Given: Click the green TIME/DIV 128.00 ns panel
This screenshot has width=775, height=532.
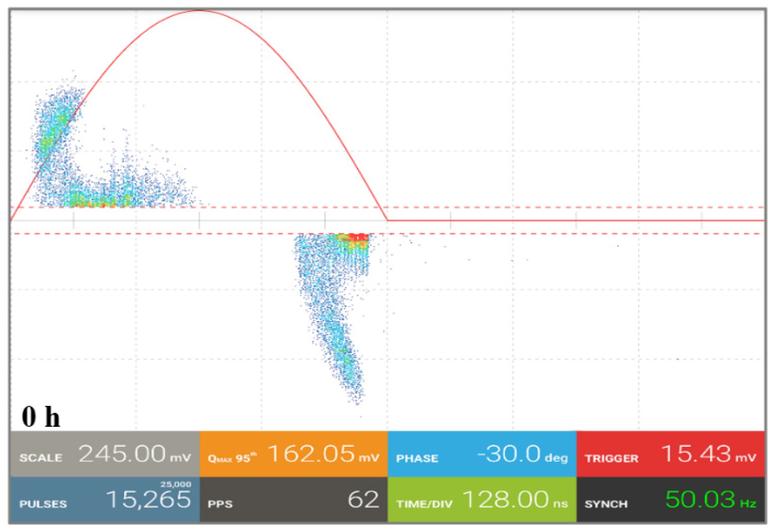Looking at the screenshot, I should point(482,500).
